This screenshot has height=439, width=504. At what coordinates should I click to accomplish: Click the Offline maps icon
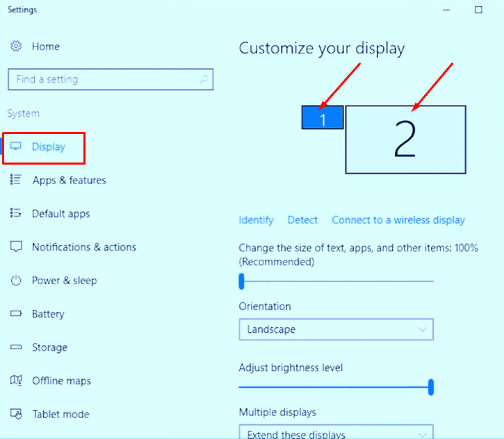click(16, 381)
